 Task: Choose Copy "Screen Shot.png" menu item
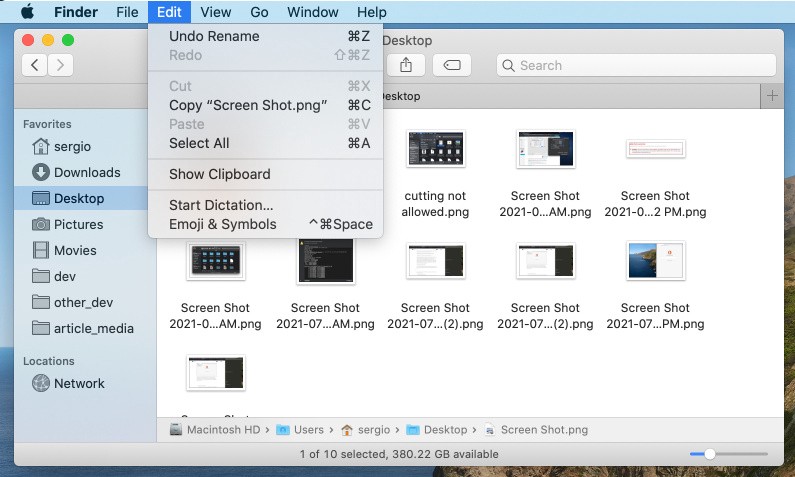[x=248, y=105]
